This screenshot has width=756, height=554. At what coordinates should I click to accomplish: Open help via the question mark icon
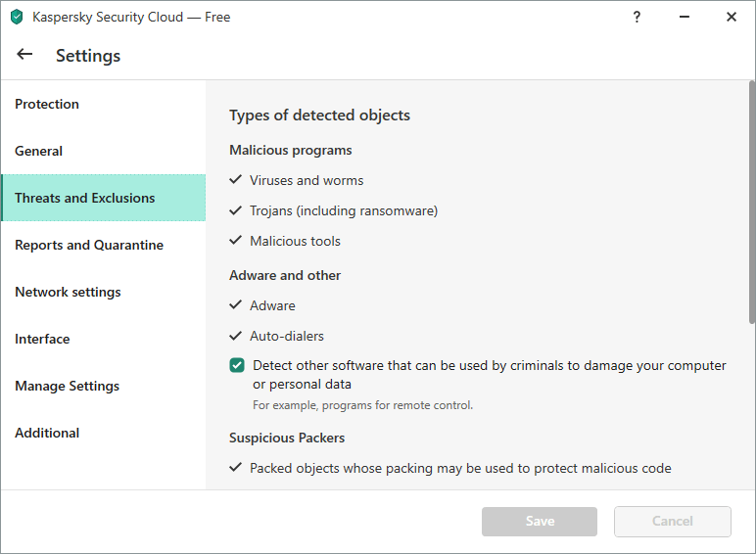637,18
